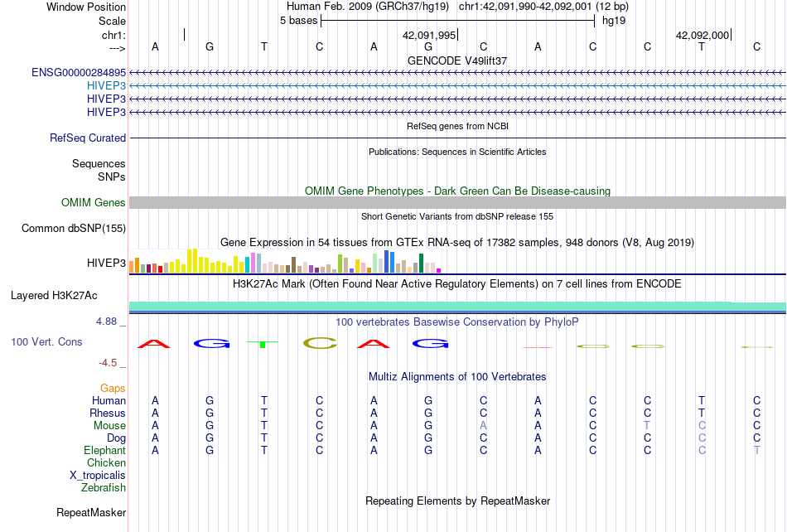This screenshot has height=532, width=787.
Task: Click the ENSG00000284895 track label
Action: pyautogui.click(x=79, y=73)
